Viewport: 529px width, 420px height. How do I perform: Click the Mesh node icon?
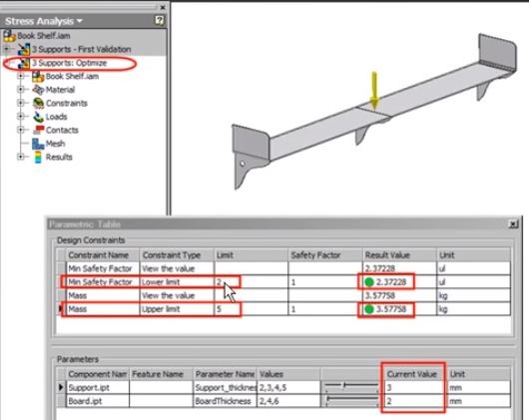tap(38, 144)
